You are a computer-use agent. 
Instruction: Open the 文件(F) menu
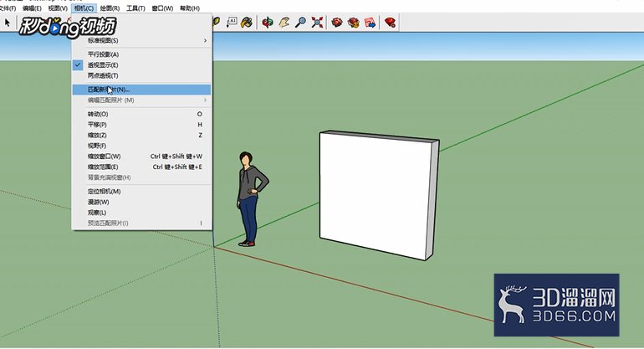click(x=8, y=8)
